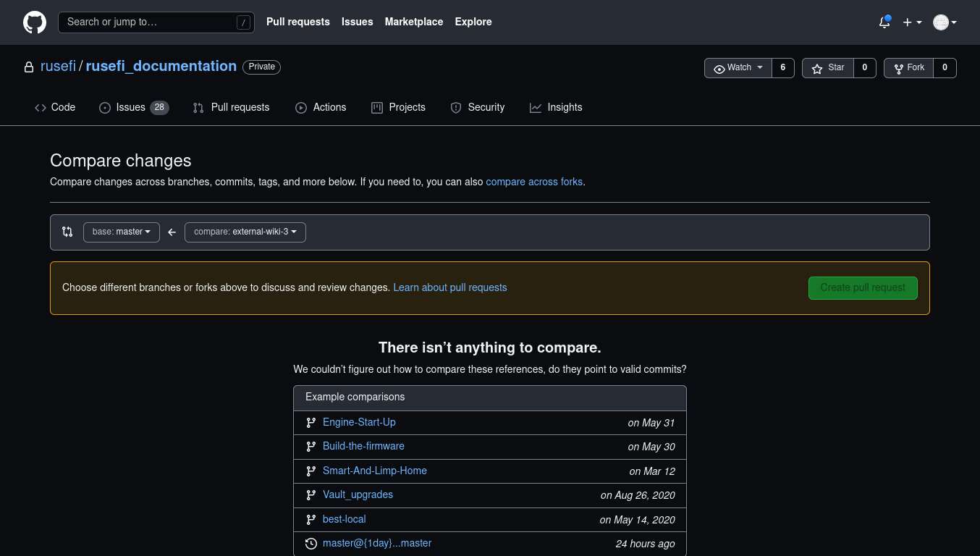The image size is (980, 556).
Task: Click the branch icon beside Engine-Start-Up
Action: [x=311, y=422]
